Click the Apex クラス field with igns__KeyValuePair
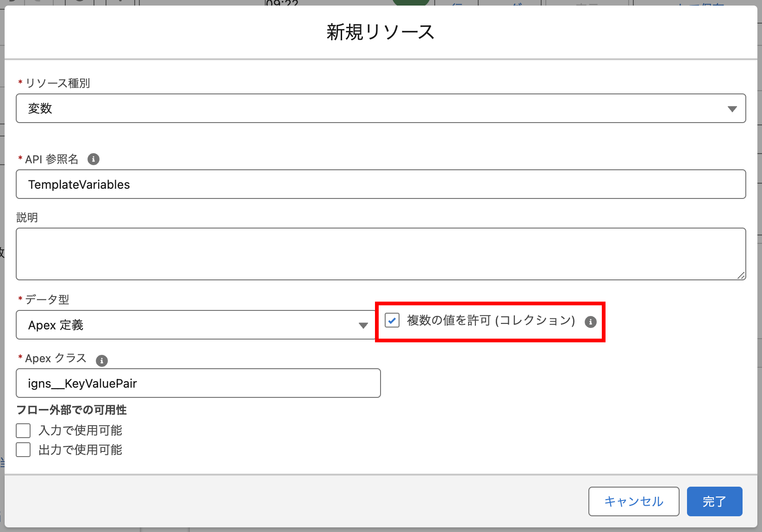762x532 pixels. click(x=198, y=384)
